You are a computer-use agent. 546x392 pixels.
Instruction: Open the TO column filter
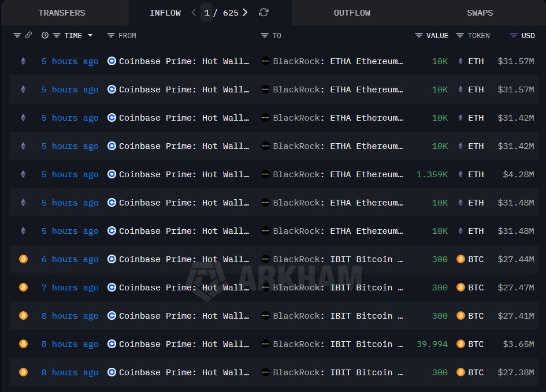(265, 35)
